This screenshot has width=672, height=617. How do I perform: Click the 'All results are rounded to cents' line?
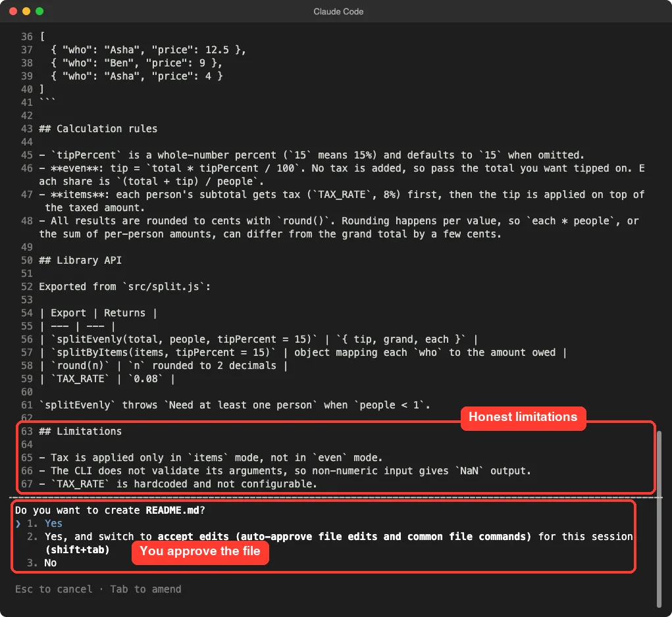pyautogui.click(x=338, y=228)
